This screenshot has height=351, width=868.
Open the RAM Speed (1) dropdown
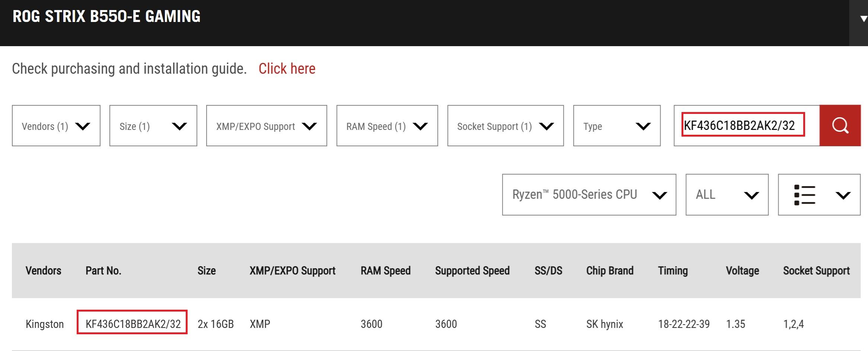[387, 126]
